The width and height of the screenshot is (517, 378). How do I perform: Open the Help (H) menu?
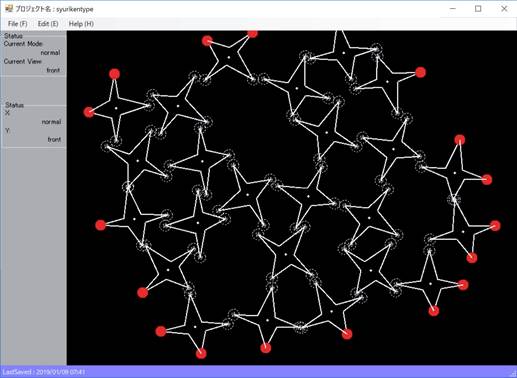(x=81, y=24)
